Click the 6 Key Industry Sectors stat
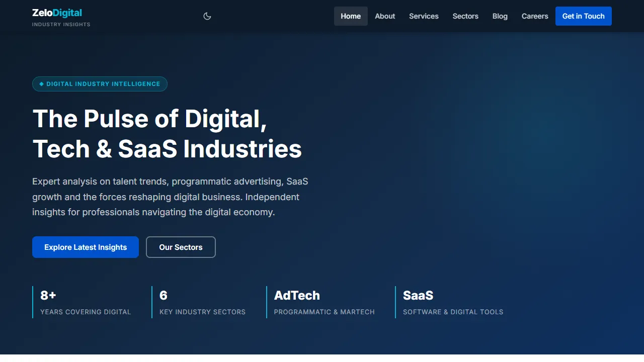 (x=202, y=302)
